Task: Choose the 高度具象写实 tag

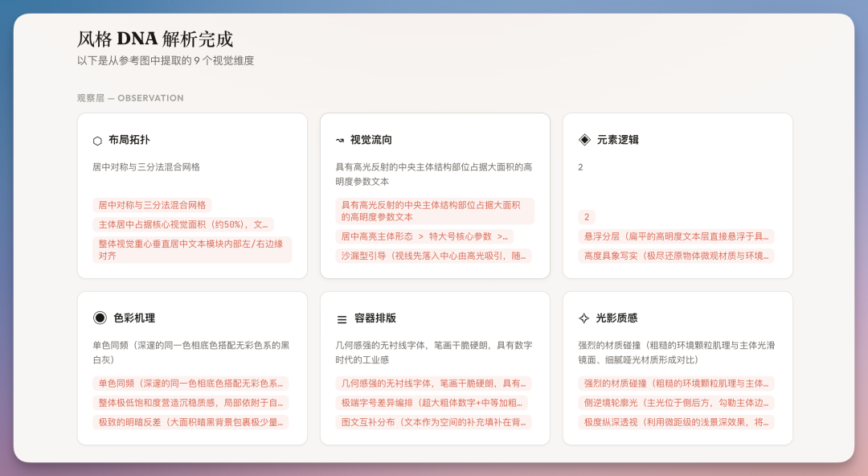Action: click(x=676, y=256)
